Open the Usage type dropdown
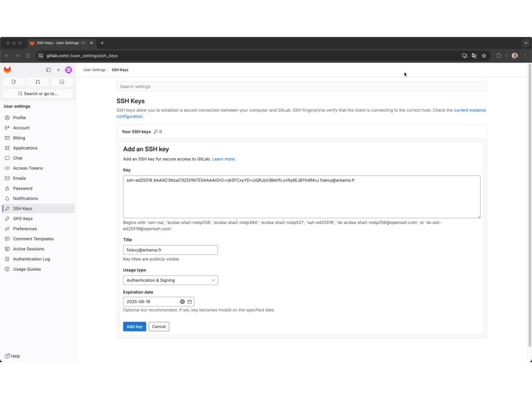 170,280
